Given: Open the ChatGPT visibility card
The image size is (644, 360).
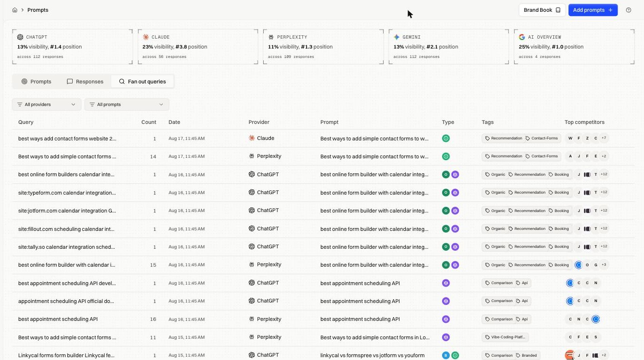Looking at the screenshot, I should point(72,47).
